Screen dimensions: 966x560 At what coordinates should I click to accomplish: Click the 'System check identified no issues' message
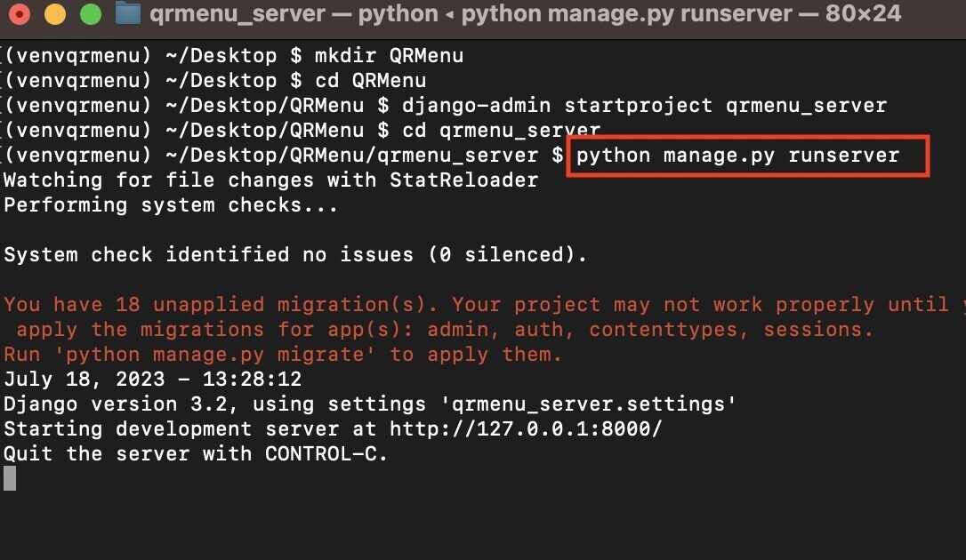294,254
